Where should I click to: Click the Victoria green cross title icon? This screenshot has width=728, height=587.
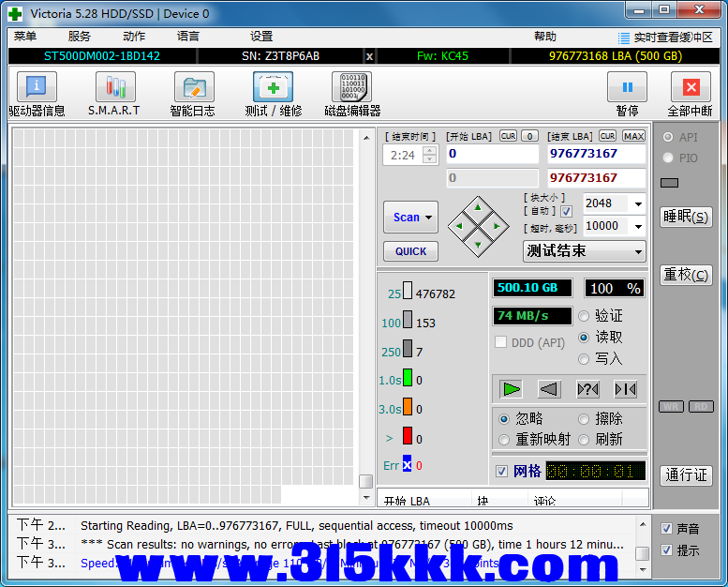pyautogui.click(x=15, y=13)
